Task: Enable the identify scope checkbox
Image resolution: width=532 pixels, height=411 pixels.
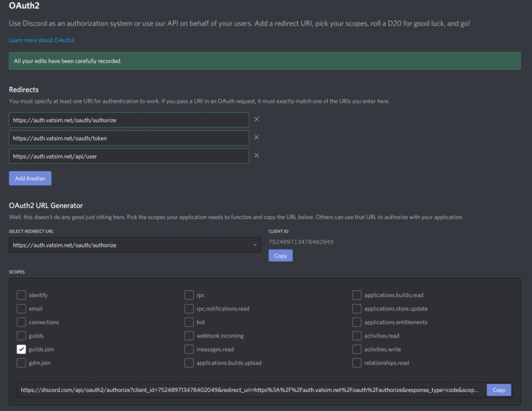Action: (x=21, y=295)
